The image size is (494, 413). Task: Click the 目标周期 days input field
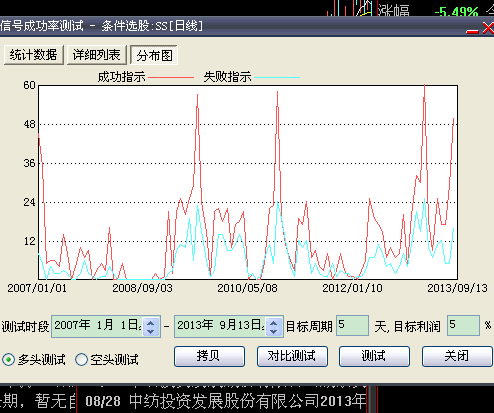pyautogui.click(x=352, y=325)
